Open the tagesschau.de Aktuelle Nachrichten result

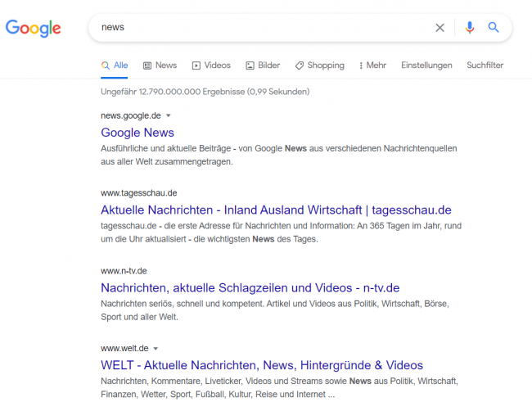tap(276, 210)
